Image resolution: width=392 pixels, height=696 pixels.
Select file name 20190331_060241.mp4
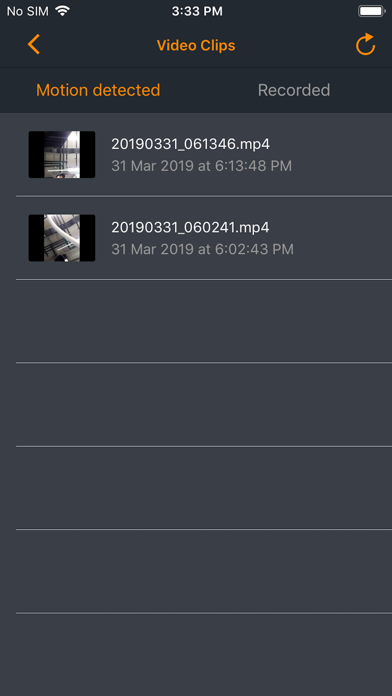tap(190, 227)
